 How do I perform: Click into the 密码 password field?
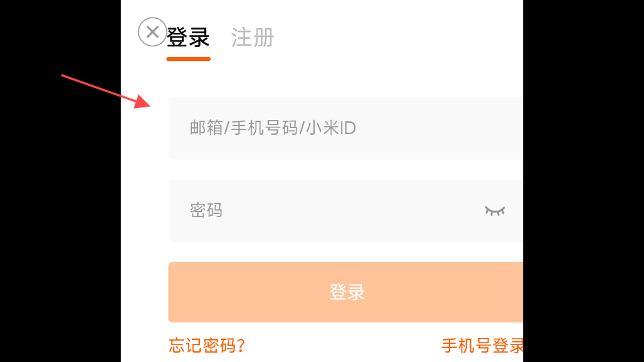point(346,210)
